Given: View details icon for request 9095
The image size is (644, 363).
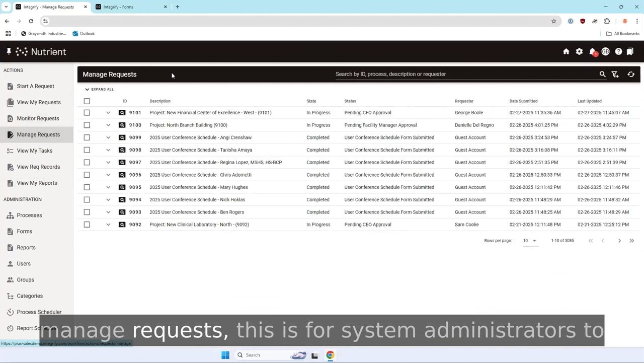Looking at the screenshot, I should click(122, 187).
